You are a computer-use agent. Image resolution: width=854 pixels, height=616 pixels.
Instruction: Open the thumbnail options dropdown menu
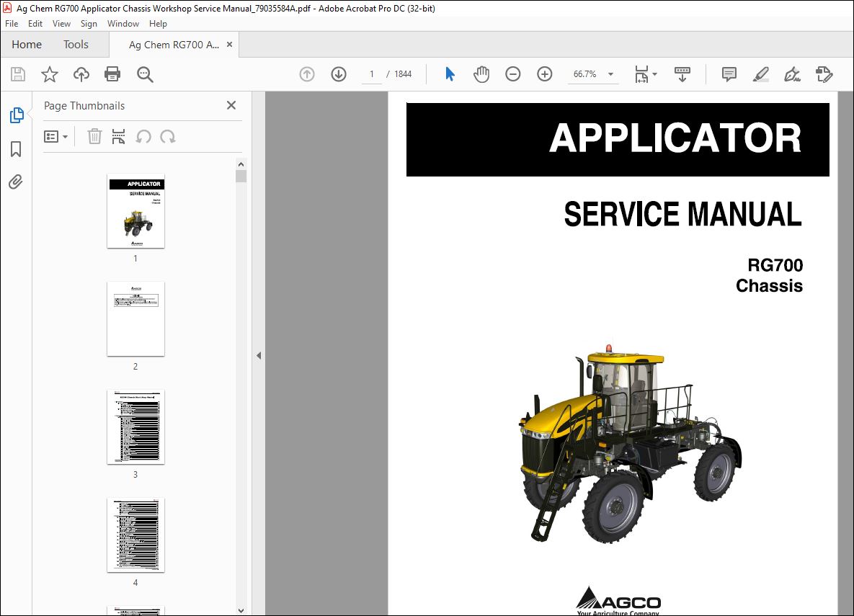click(55, 137)
